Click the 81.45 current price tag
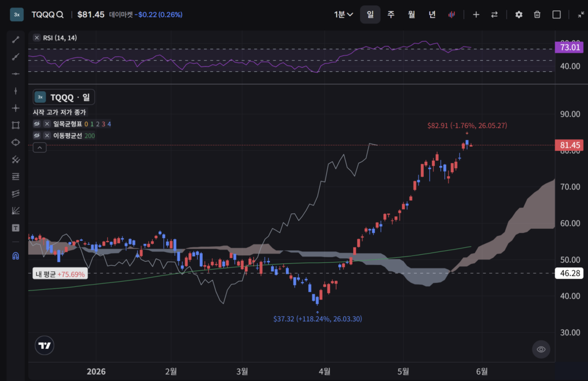 click(x=570, y=145)
